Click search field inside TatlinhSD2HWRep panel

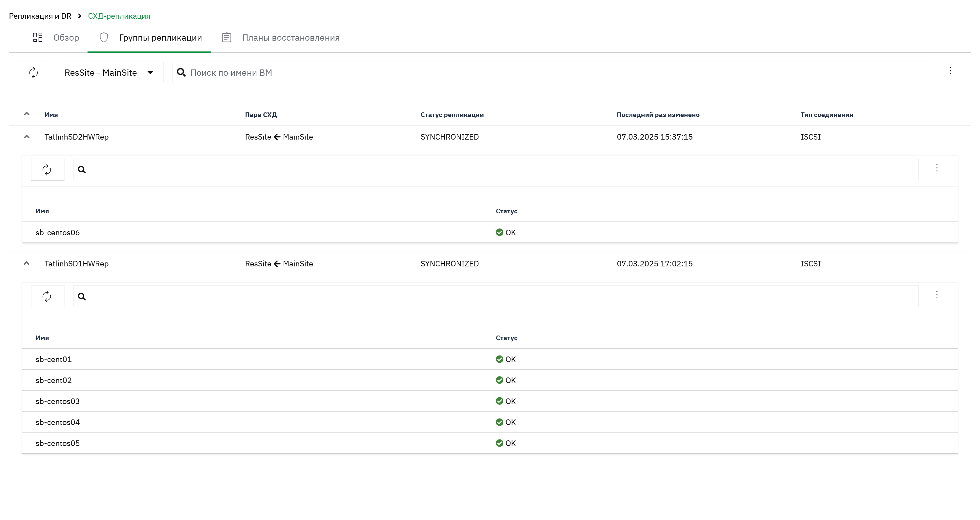click(496, 169)
